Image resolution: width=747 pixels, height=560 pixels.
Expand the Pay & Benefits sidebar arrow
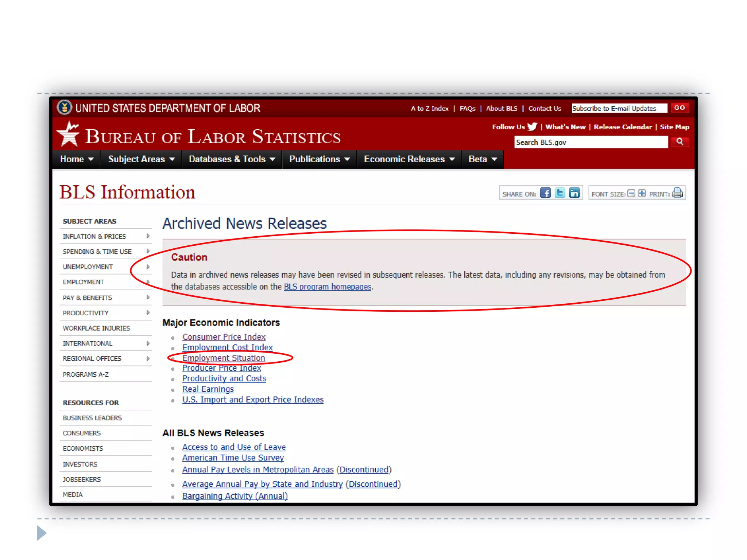click(148, 297)
